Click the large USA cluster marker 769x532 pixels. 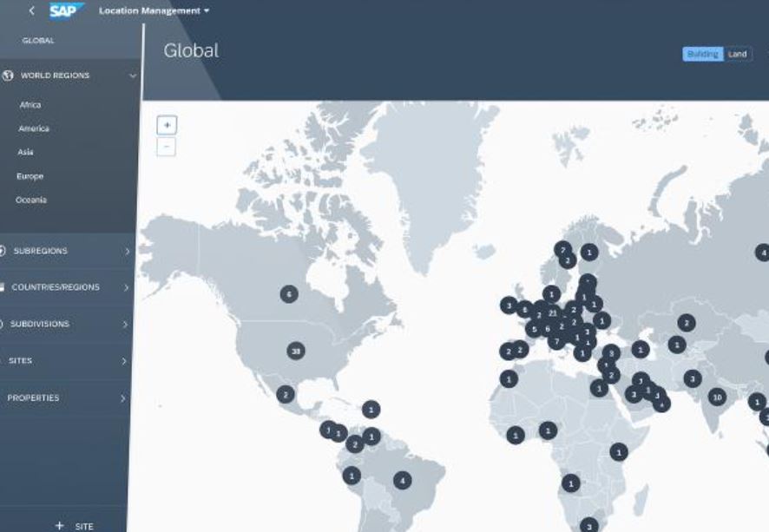coord(296,351)
